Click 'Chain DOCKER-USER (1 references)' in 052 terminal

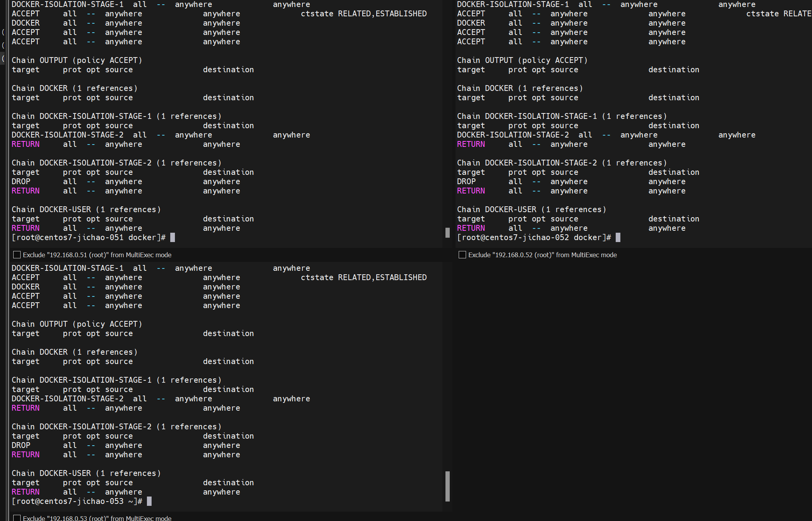532,209
